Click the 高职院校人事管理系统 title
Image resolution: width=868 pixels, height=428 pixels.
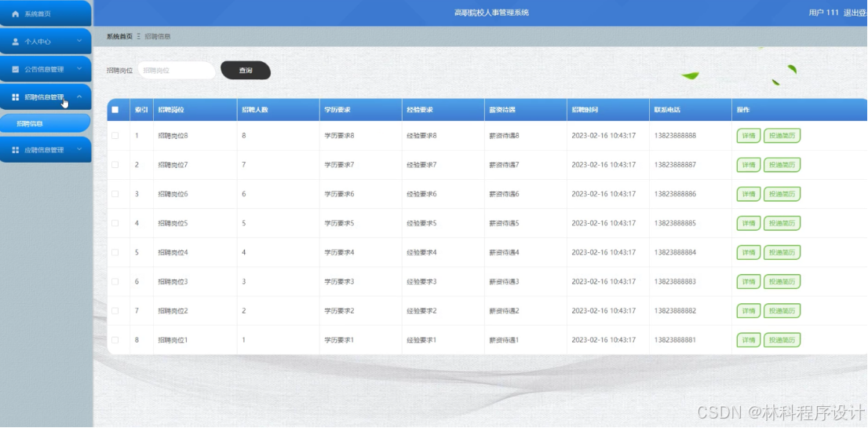pos(491,13)
